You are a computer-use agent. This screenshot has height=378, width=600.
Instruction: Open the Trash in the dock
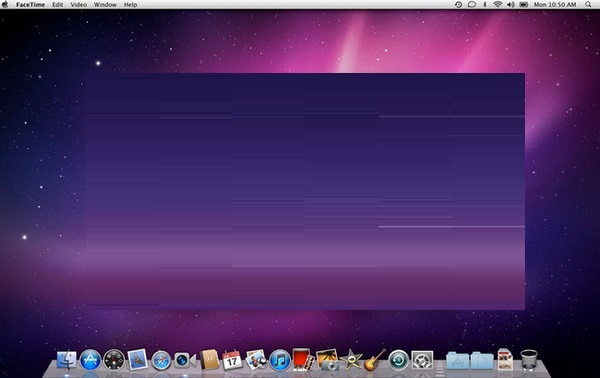[529, 360]
